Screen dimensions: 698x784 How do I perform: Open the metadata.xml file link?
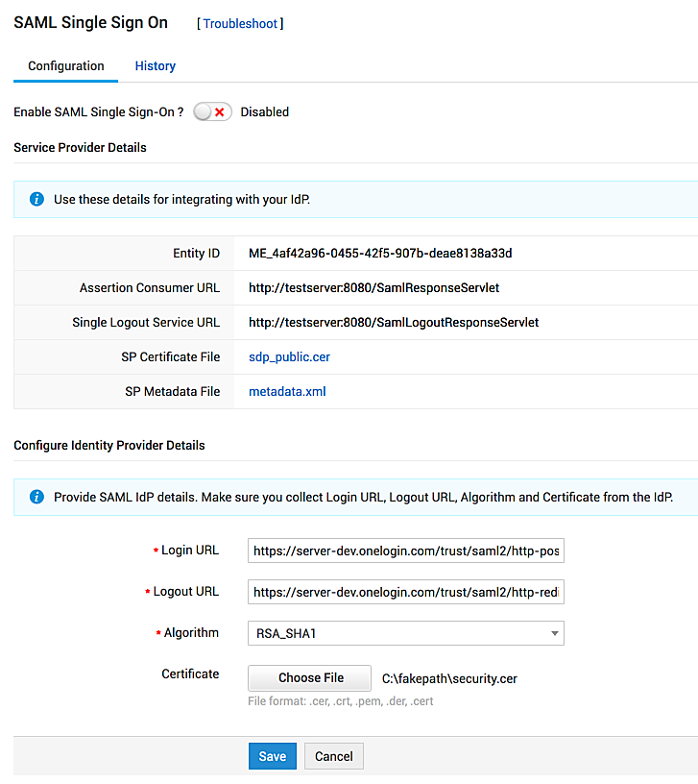287,392
